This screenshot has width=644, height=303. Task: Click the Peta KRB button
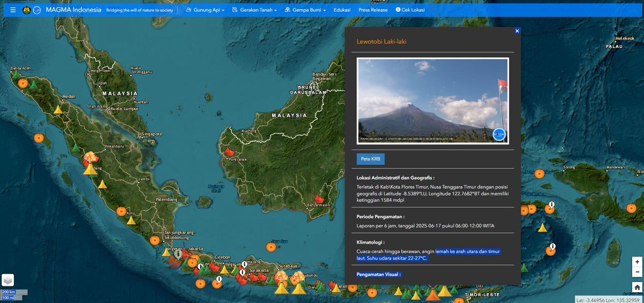[x=370, y=159]
